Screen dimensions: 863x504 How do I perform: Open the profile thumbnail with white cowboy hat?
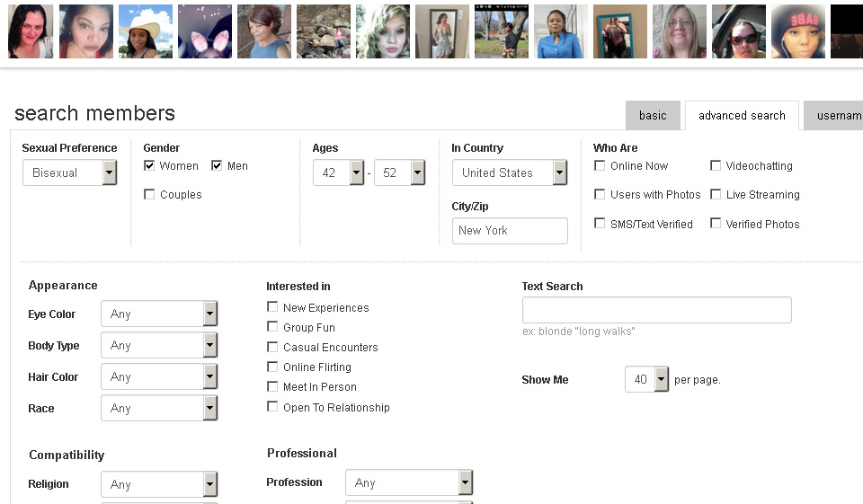[x=146, y=31]
